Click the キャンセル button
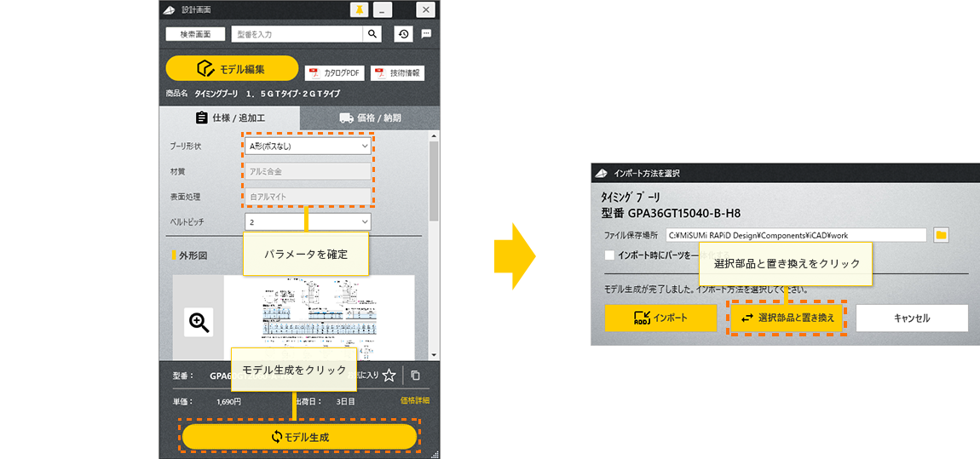 912,318
